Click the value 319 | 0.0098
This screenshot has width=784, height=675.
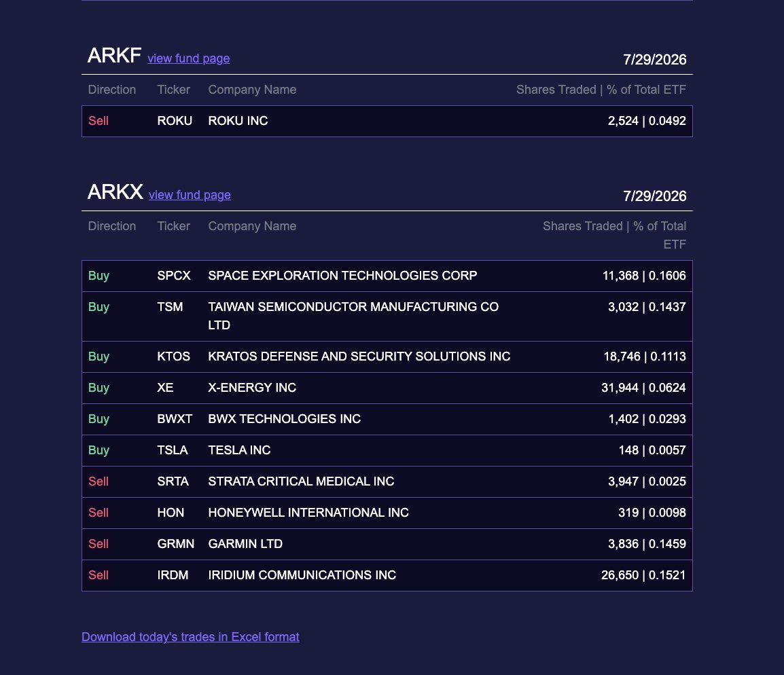(x=652, y=513)
